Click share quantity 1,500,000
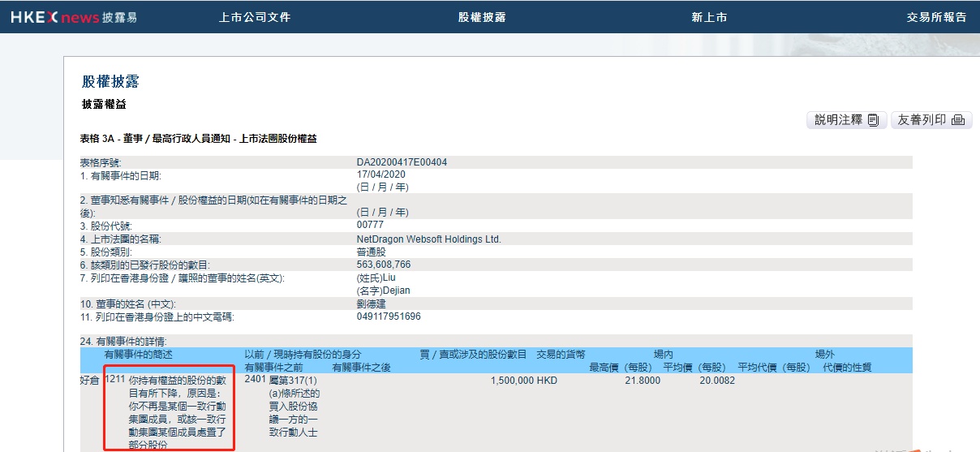The height and width of the screenshot is (452, 980). [512, 380]
